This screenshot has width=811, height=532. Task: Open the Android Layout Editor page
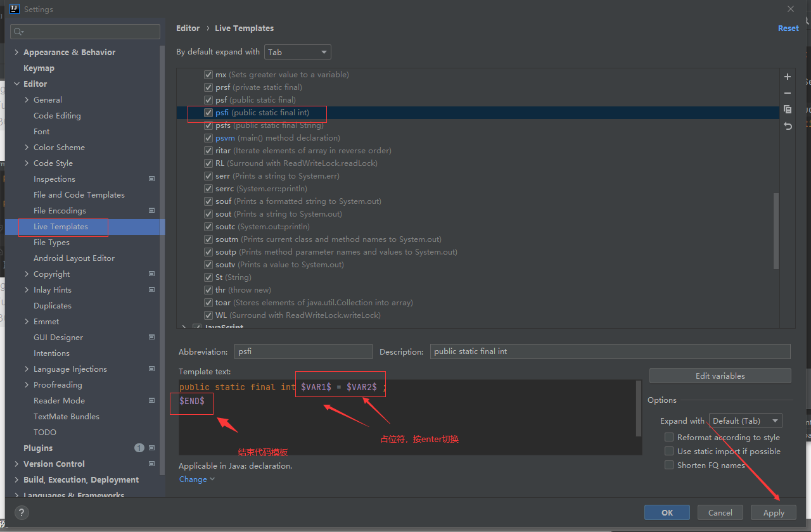click(x=74, y=258)
